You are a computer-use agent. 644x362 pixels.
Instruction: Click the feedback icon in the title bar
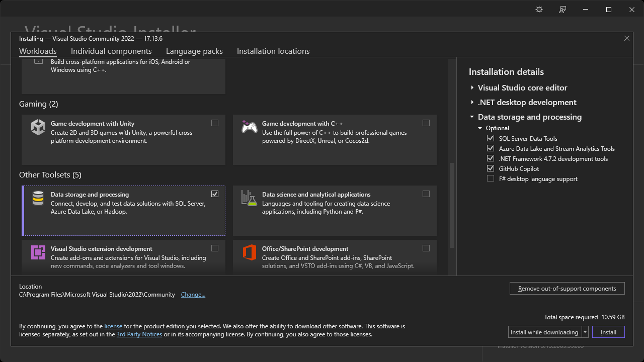click(x=562, y=9)
